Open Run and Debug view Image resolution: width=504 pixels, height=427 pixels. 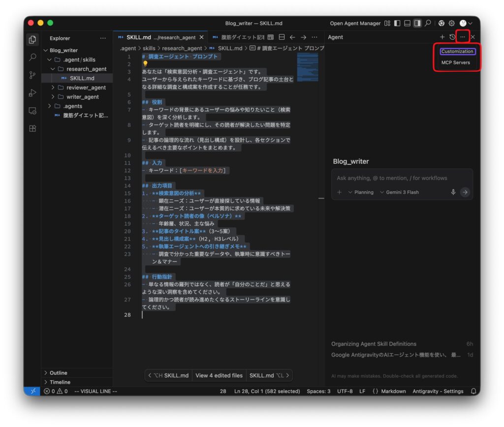[x=32, y=92]
